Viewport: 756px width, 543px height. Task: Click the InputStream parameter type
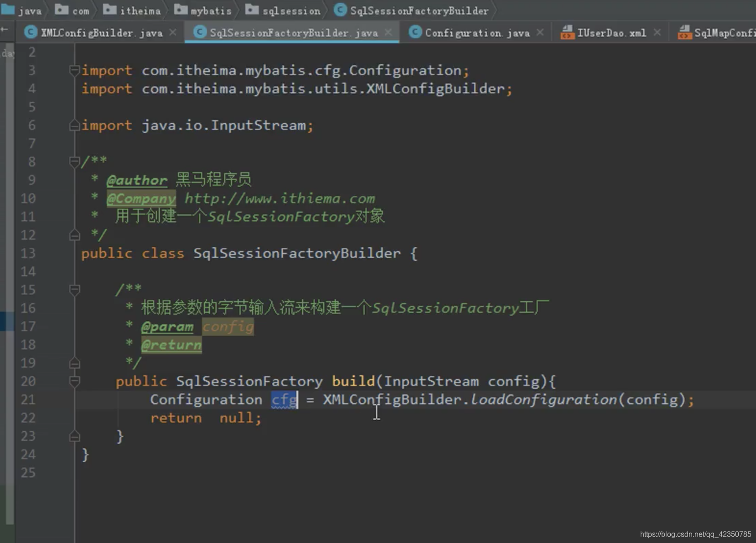[x=431, y=381]
